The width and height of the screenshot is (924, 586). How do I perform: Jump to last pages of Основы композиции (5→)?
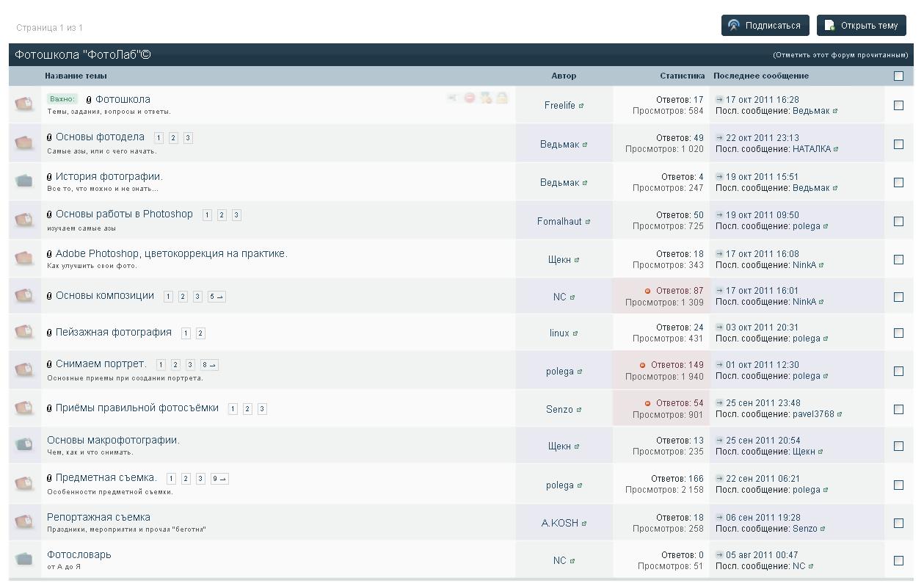coord(217,297)
